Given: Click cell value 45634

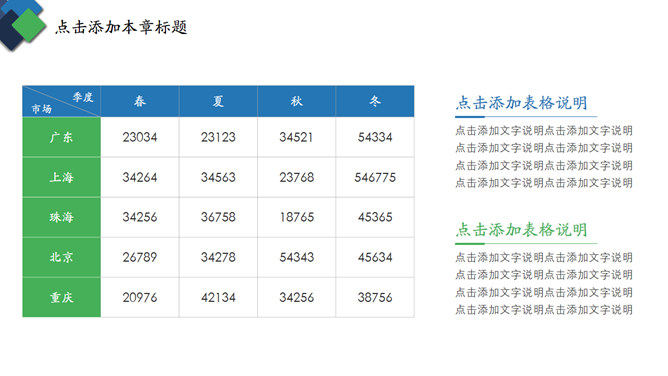Looking at the screenshot, I should (375, 257).
